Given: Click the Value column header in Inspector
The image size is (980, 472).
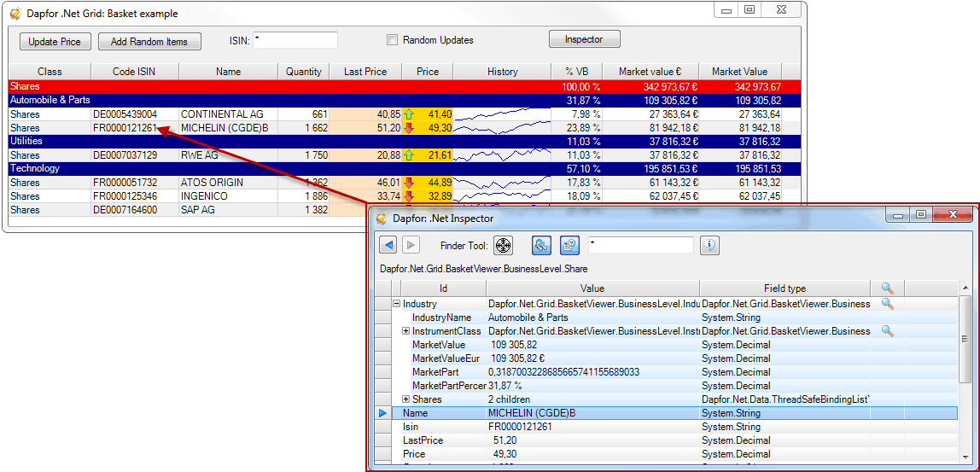Looking at the screenshot, I should (x=592, y=288).
